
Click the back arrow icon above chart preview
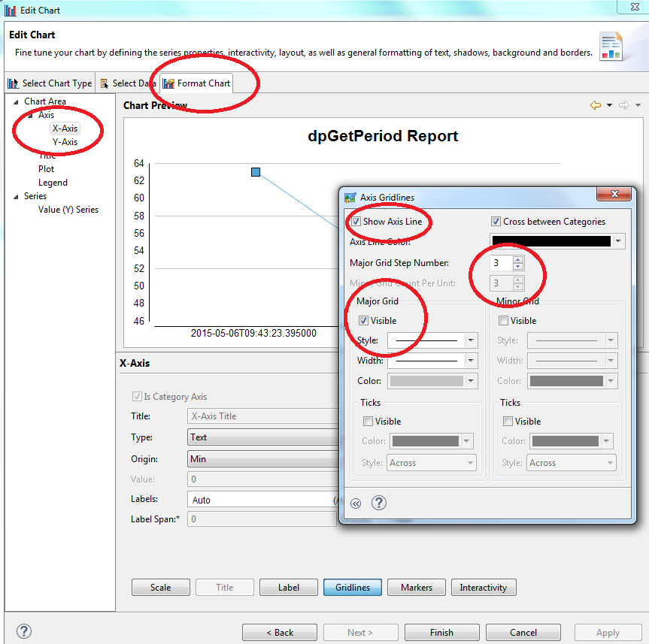point(596,105)
